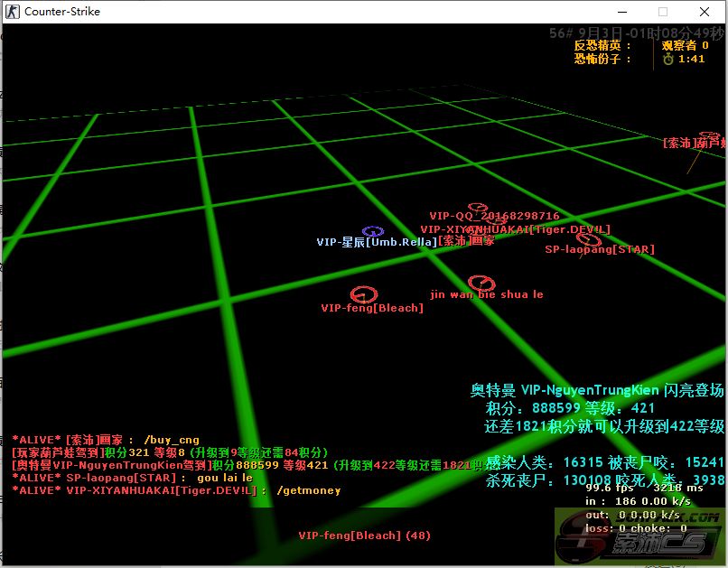Image resolution: width=728 pixels, height=568 pixels.
Task: Click the floating name tag "VIP-QQ_20168298716"
Action: pyautogui.click(x=494, y=216)
